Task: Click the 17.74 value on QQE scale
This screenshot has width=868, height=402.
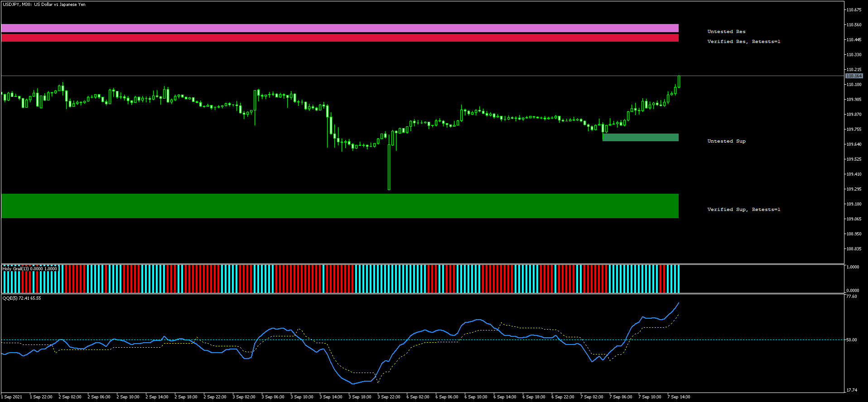Action: click(x=852, y=390)
